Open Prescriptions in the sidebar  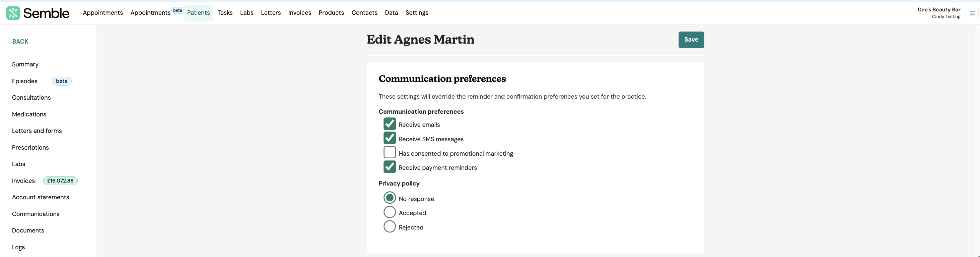[x=30, y=148]
